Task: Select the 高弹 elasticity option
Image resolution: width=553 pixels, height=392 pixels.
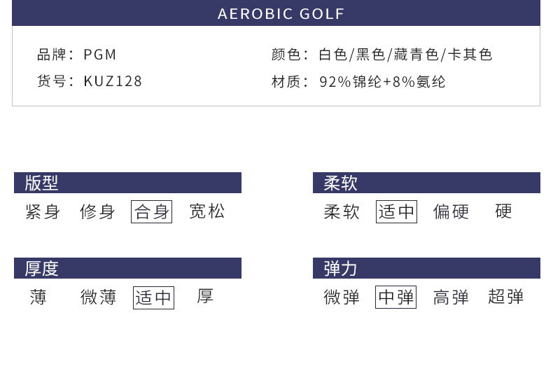Action: point(451,297)
